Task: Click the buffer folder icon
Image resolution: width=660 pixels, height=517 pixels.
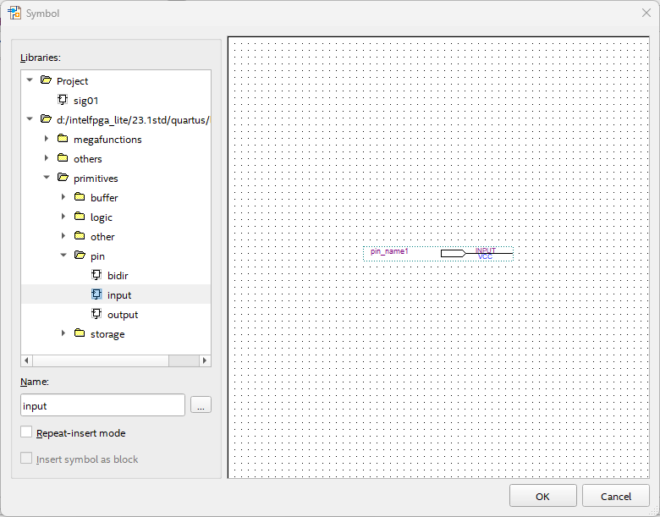Action: pos(80,197)
